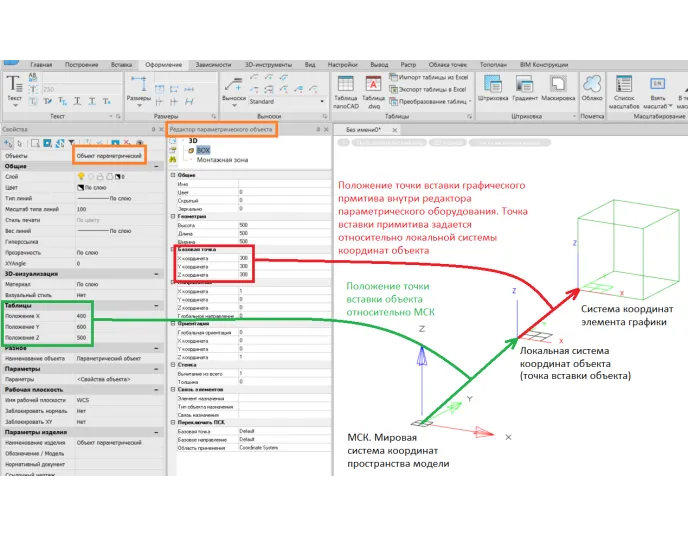Click the Взять масштаб icon

[x=657, y=83]
